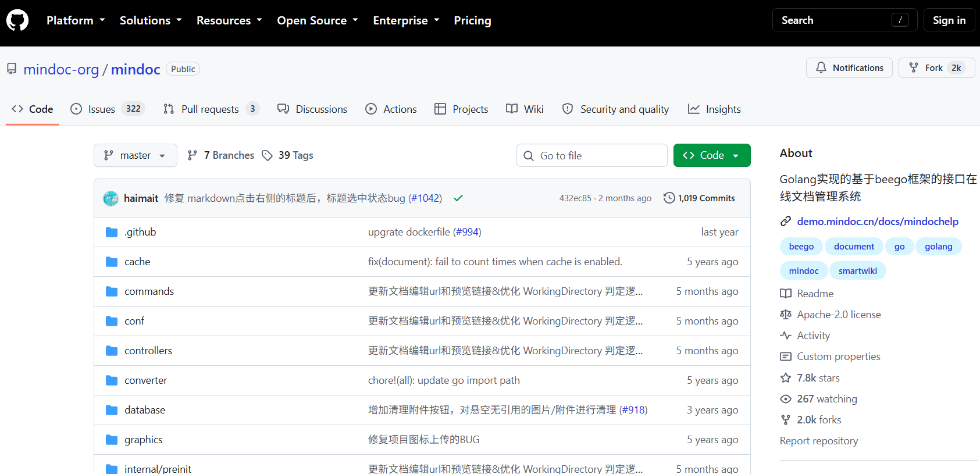Click the history clock icon by commits
Screen dimensions: 980x474
pyautogui.click(x=669, y=198)
